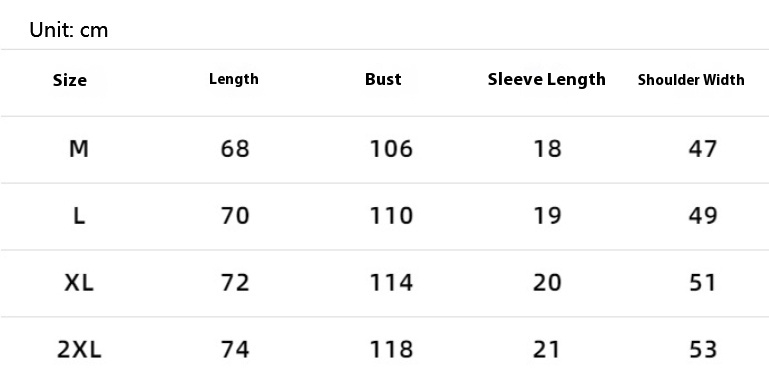Click sleeve length value 21 for 2XL
This screenshot has width=769, height=382.
pyautogui.click(x=547, y=350)
